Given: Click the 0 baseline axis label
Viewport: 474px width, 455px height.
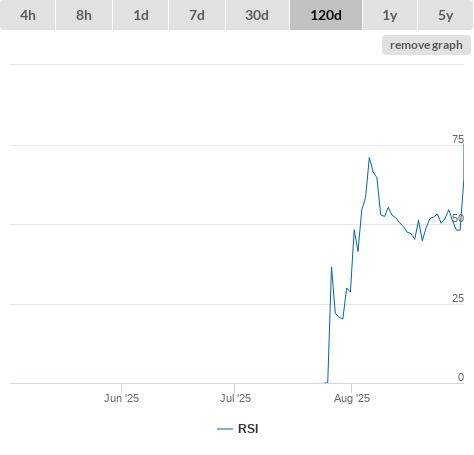Looking at the screenshot, I should tap(461, 377).
